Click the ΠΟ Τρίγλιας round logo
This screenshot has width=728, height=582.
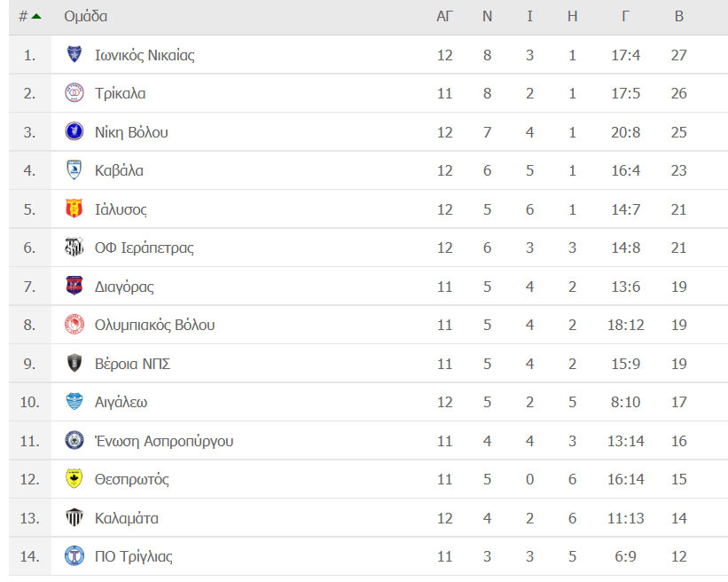(74, 555)
